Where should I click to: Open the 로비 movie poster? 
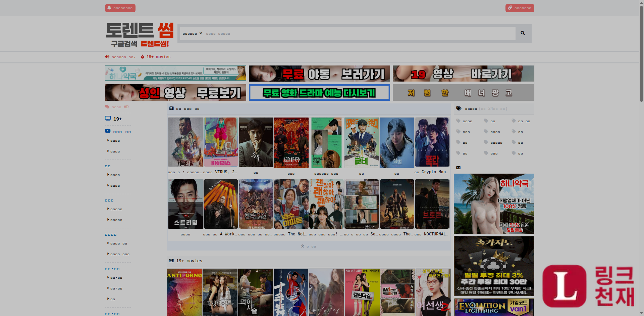click(362, 143)
